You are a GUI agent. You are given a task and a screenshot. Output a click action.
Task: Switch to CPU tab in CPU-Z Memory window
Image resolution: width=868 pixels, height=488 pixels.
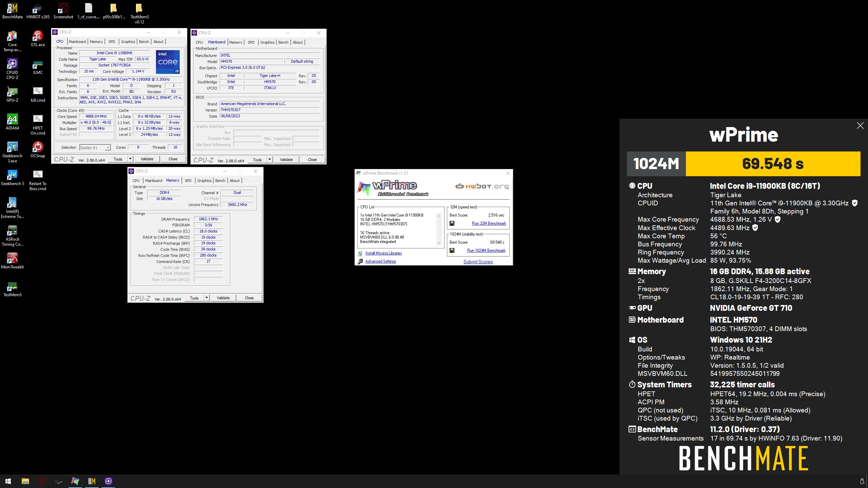136,181
